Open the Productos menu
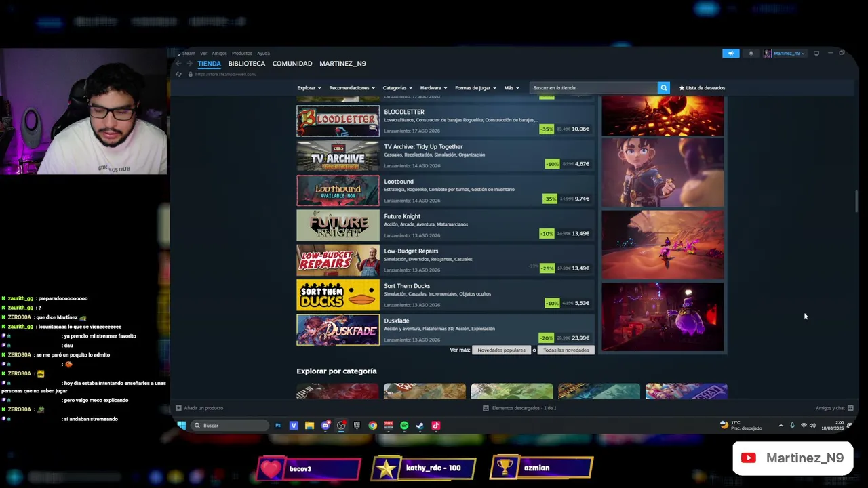Image resolution: width=868 pixels, height=488 pixels. click(x=242, y=53)
